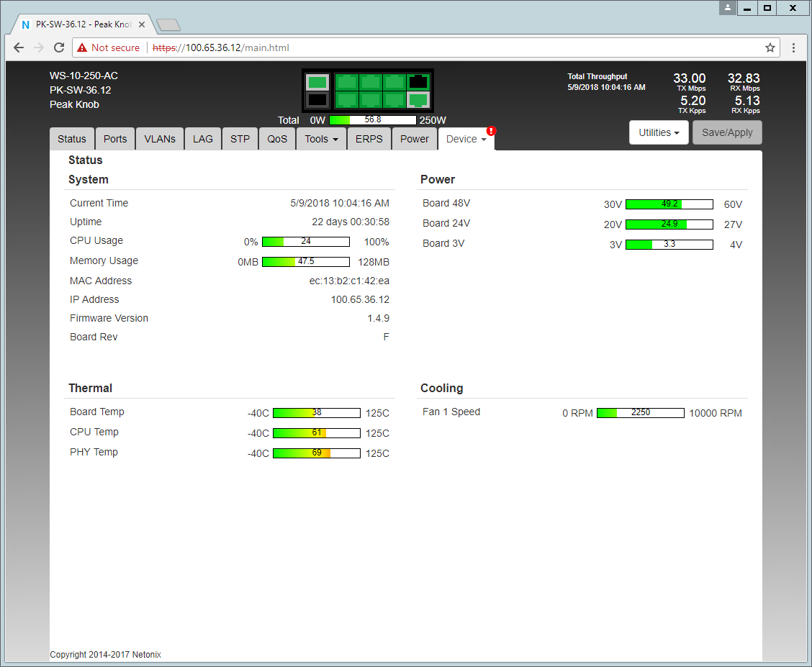Go to the ERPS tab

[369, 139]
